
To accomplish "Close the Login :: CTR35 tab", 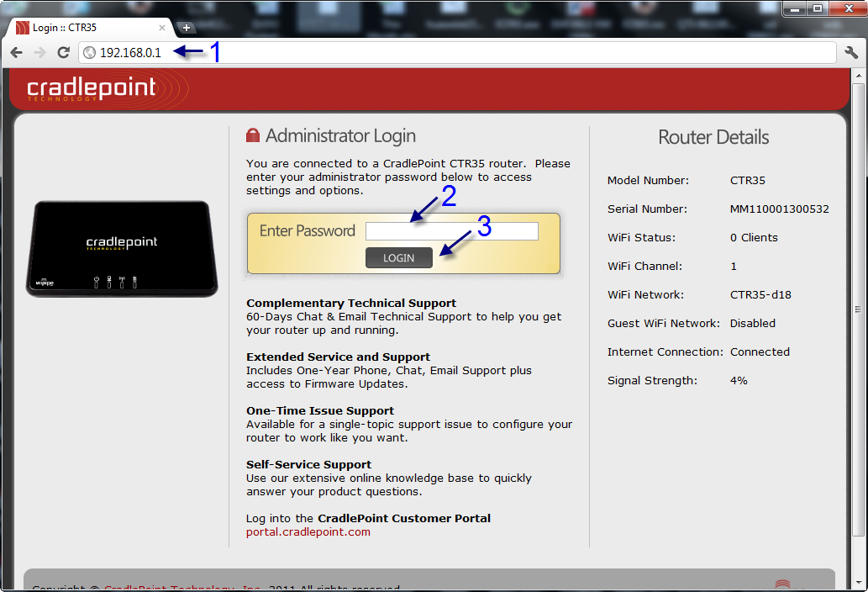I will [x=161, y=28].
